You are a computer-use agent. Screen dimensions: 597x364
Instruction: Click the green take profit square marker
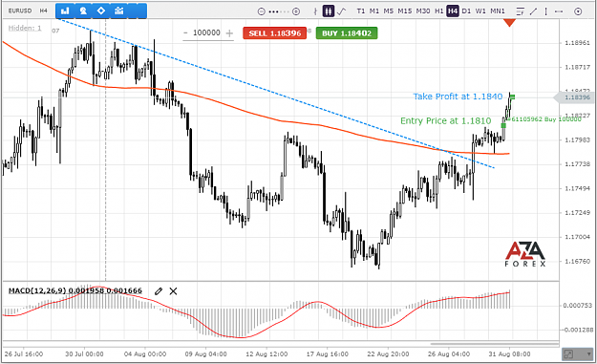513,97
